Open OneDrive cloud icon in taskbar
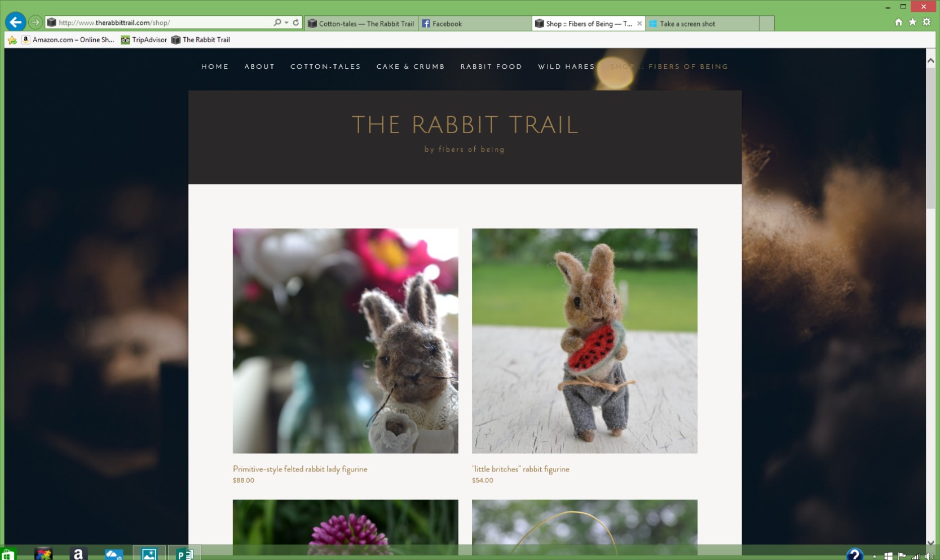The height and width of the screenshot is (560, 940). 113,554
